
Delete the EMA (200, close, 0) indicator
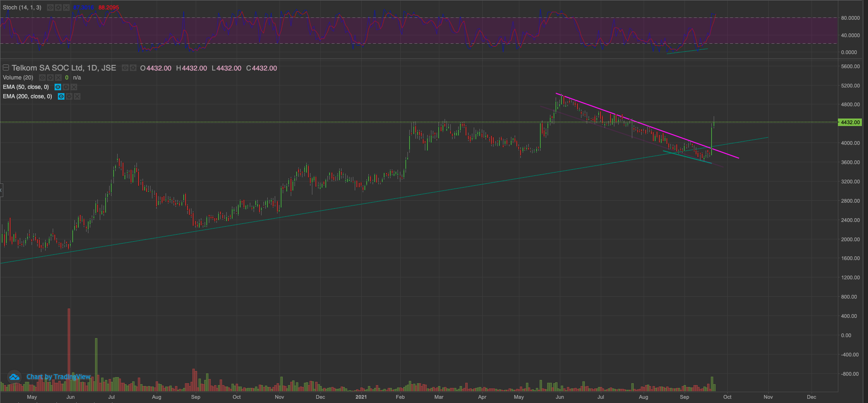[x=77, y=96]
